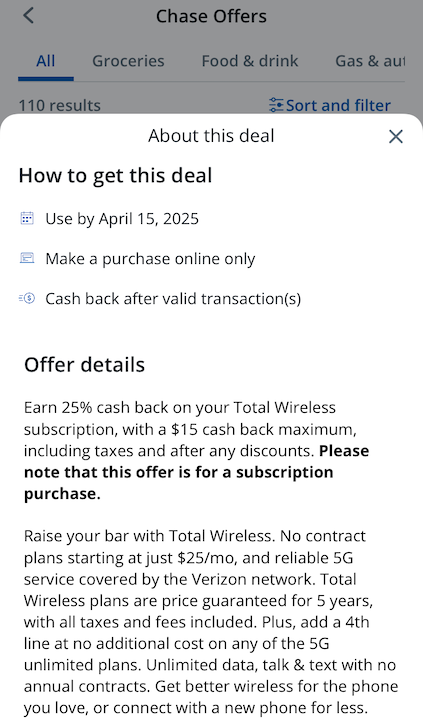The height and width of the screenshot is (720, 423).
Task: Tap the back arrow at top left
Action: pos(28,16)
